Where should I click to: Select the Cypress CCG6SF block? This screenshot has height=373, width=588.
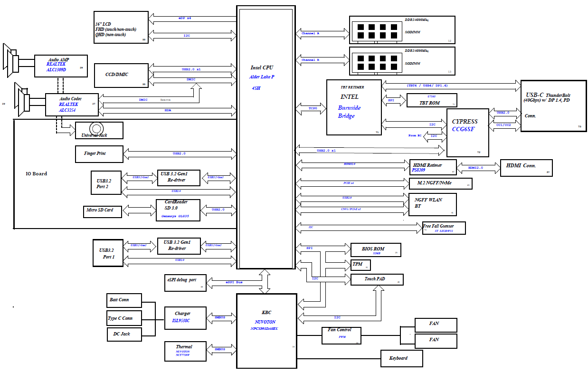(x=468, y=133)
